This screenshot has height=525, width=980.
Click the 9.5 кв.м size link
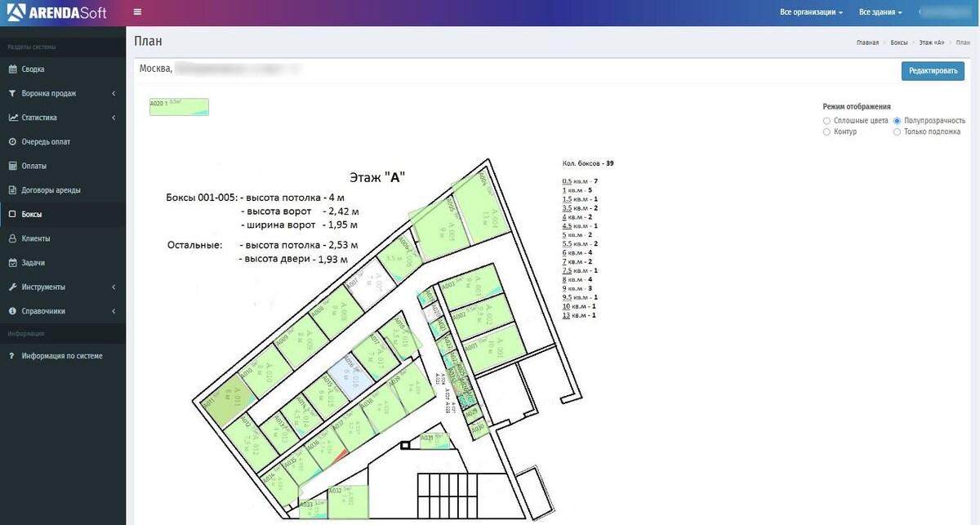click(x=576, y=297)
